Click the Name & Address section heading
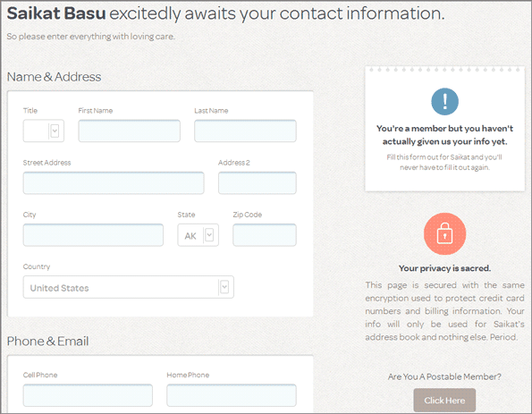The width and height of the screenshot is (532, 414). (54, 77)
